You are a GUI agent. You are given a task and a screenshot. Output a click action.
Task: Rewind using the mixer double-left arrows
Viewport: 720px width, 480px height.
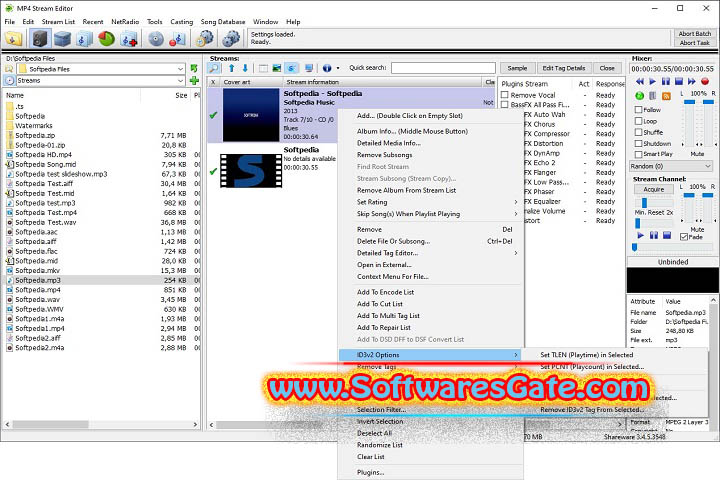pyautogui.click(x=640, y=81)
